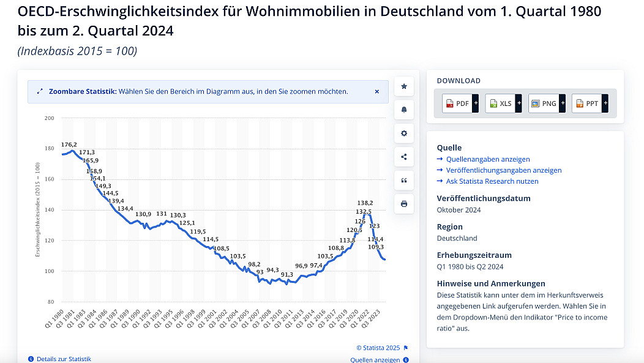The image size is (644, 363).
Task: Open Details zur Statistik
Action: point(63,359)
